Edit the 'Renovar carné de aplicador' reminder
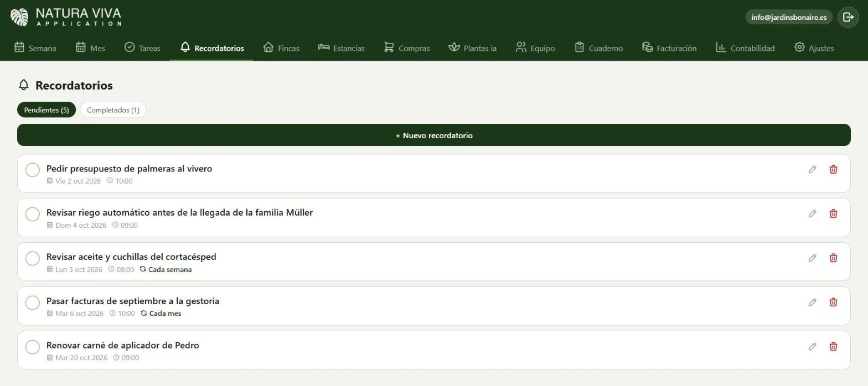This screenshot has width=868, height=386. [812, 346]
